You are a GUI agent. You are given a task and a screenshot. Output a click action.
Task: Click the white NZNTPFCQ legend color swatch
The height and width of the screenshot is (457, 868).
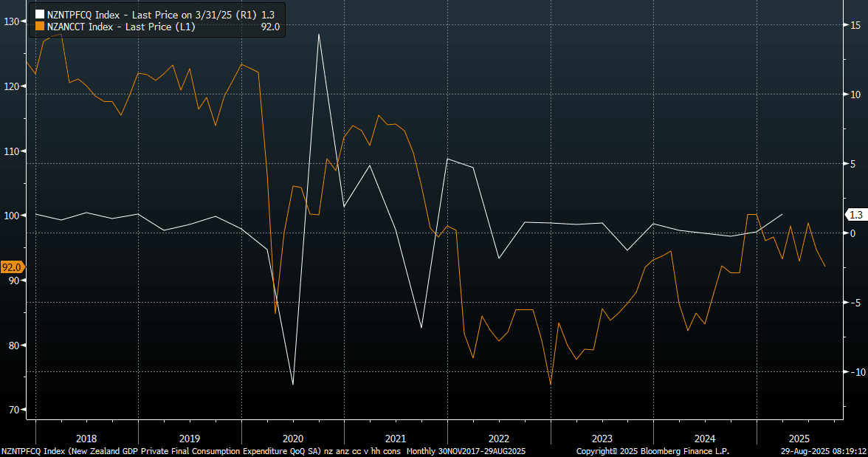[40, 15]
